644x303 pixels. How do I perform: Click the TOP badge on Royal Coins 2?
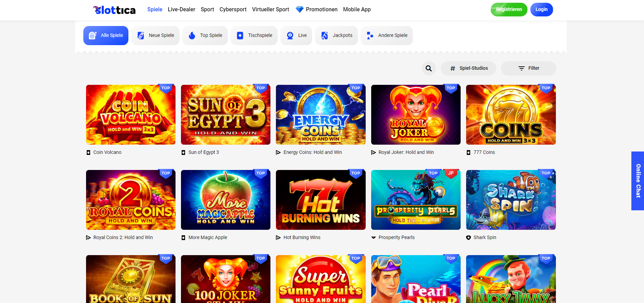166,173
